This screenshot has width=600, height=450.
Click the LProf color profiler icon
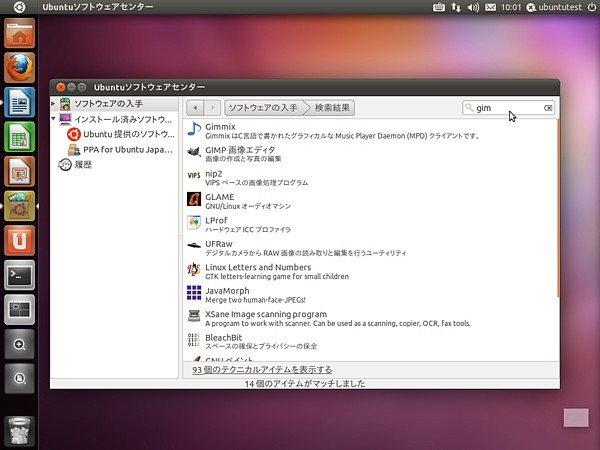(194, 223)
